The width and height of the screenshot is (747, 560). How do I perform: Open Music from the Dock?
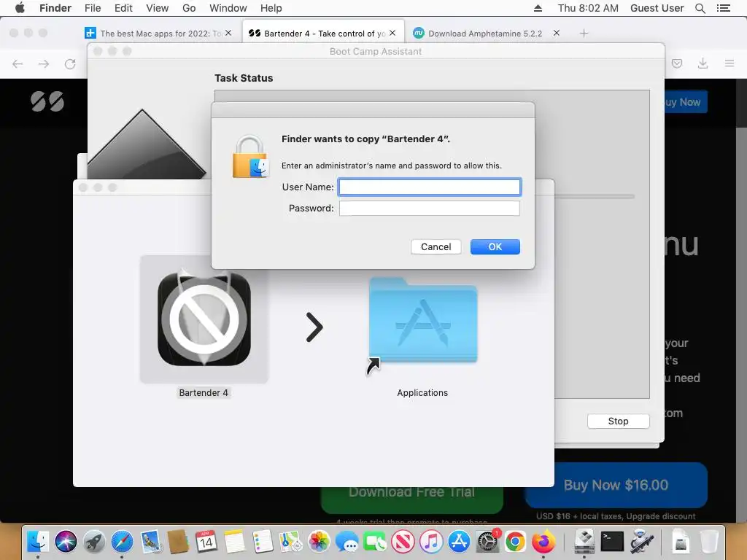coord(431,542)
